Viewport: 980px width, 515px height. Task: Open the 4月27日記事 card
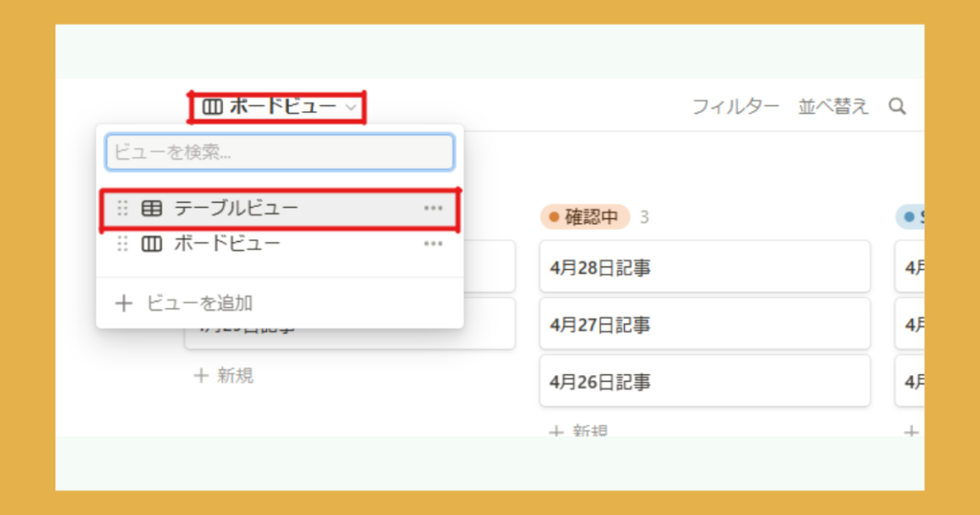click(704, 325)
